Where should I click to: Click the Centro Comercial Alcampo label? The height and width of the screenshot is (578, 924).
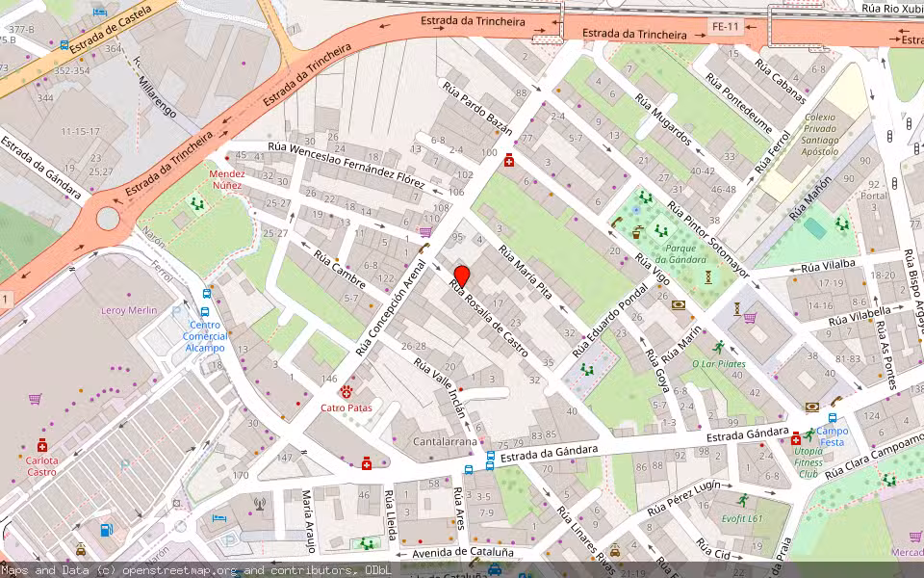coord(204,336)
